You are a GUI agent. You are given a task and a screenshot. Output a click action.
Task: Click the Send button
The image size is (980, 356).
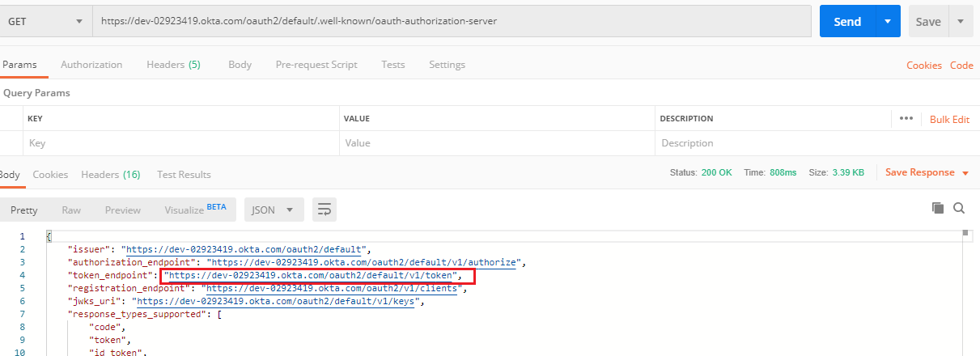point(847,21)
